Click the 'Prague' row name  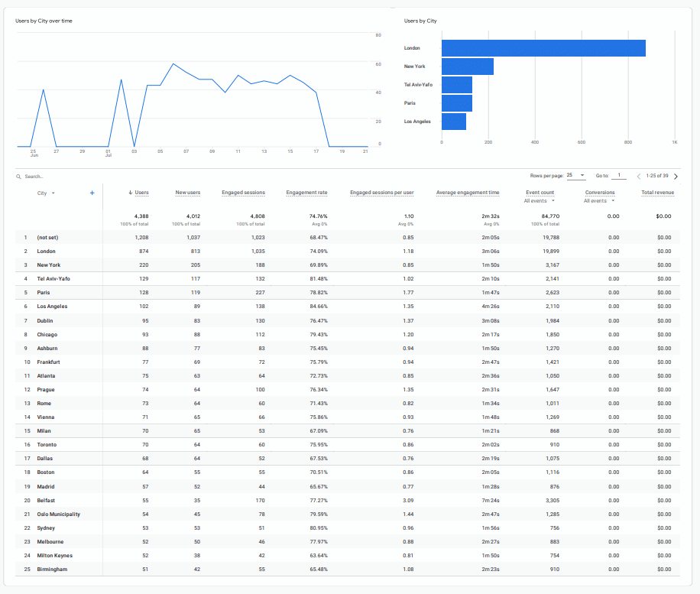coord(46,390)
